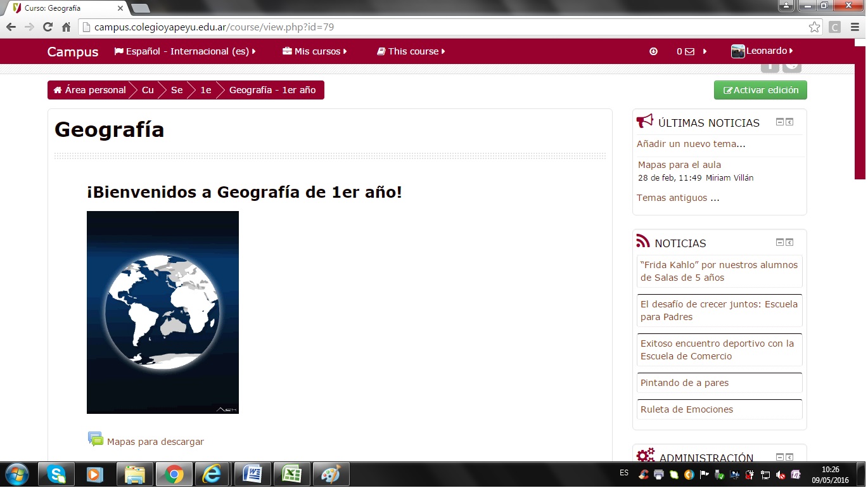Click the home icon in Área personal breadcrumb
The height and width of the screenshot is (488, 868).
[58, 90]
